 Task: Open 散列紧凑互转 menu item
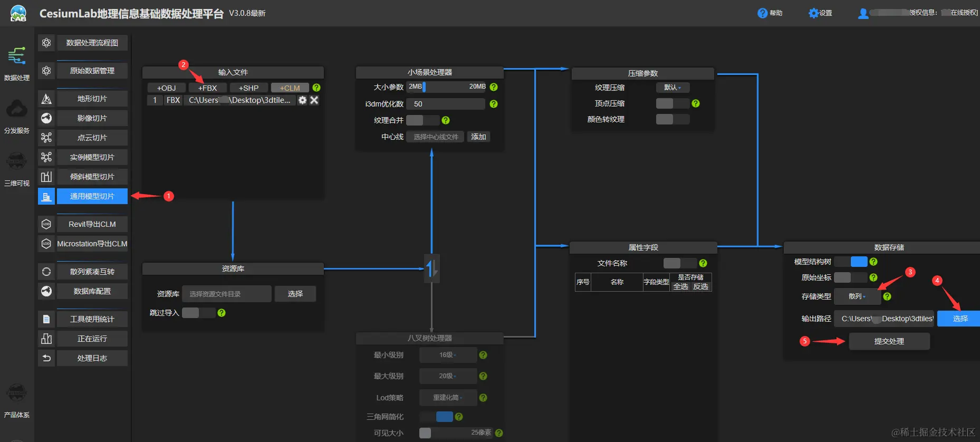pyautogui.click(x=92, y=272)
